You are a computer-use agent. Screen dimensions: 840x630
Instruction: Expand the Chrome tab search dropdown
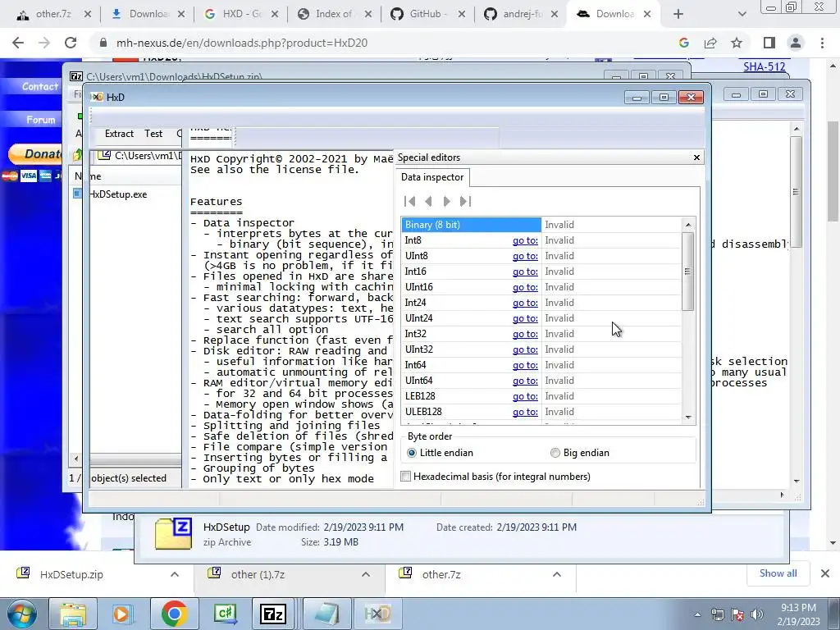click(742, 15)
